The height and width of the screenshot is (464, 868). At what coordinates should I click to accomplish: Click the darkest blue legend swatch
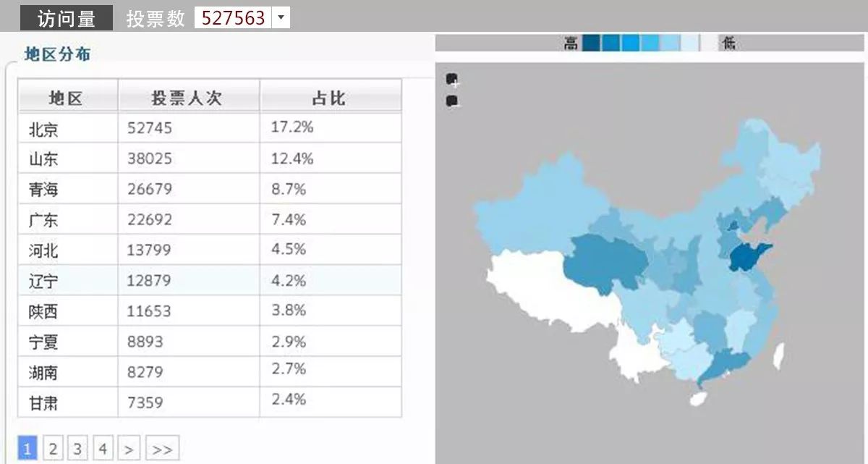click(591, 43)
